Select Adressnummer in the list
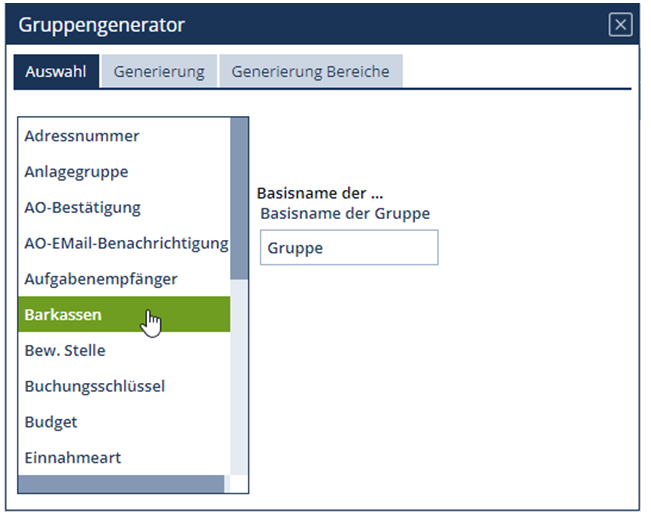651x518 pixels. point(82,136)
